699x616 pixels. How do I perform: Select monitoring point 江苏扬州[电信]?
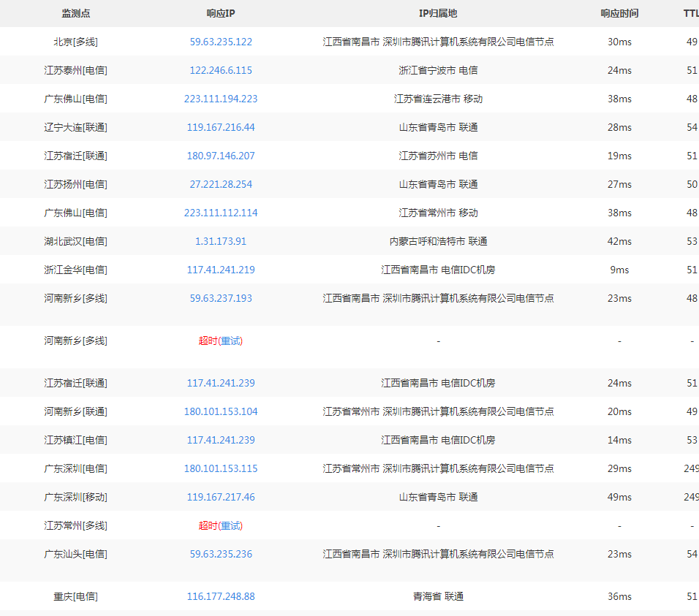[76, 184]
